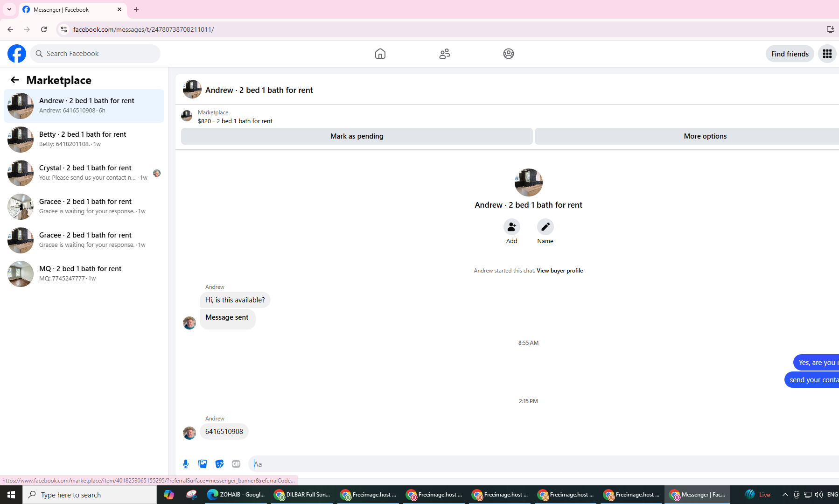839x504 pixels.
Task: Click the ENG language indicator in tray
Action: tap(832, 495)
